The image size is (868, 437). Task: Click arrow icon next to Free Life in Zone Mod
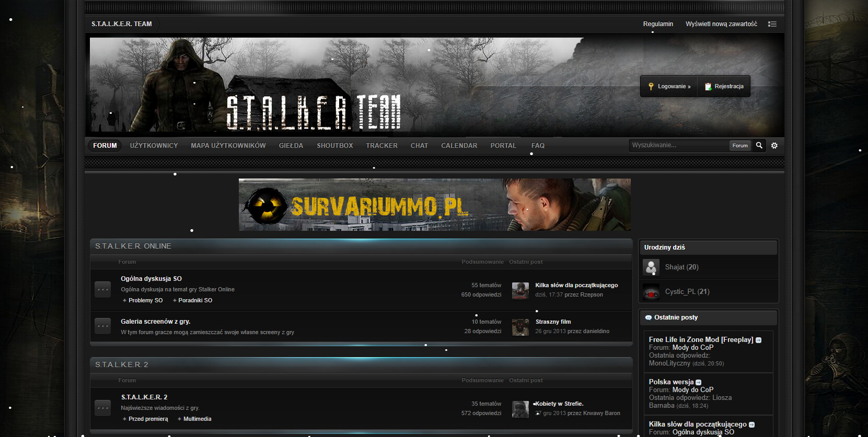tap(758, 340)
